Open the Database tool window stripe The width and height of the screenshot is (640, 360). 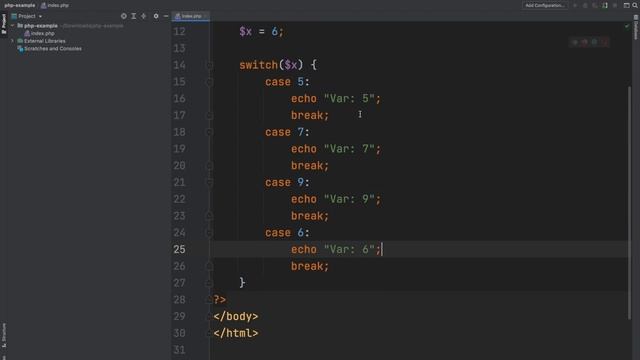pyautogui.click(x=636, y=28)
